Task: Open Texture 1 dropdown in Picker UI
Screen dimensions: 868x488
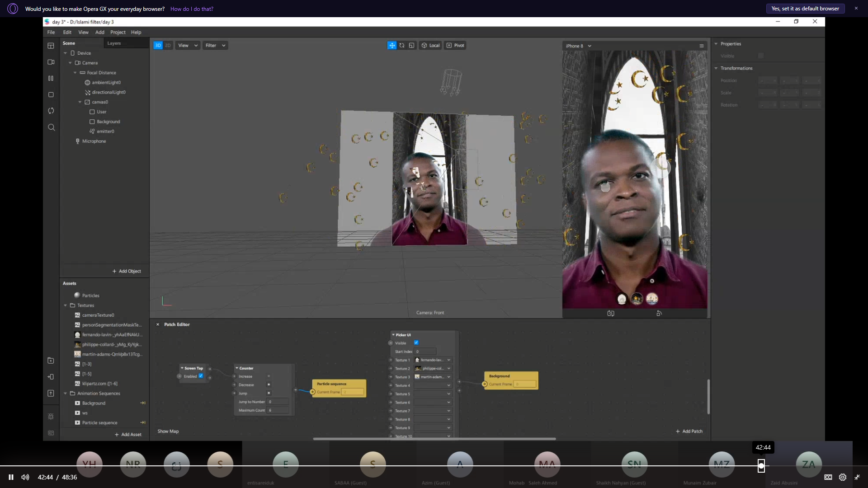Action: click(x=433, y=360)
